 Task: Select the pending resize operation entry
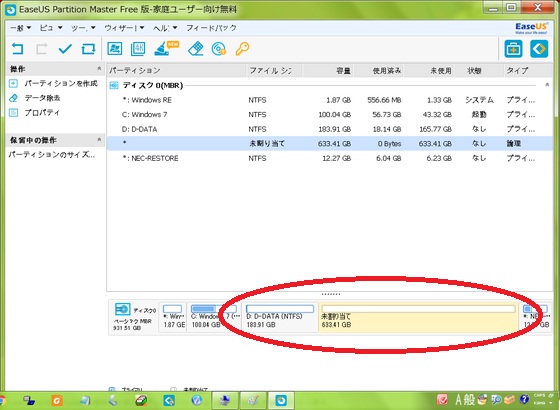point(51,155)
